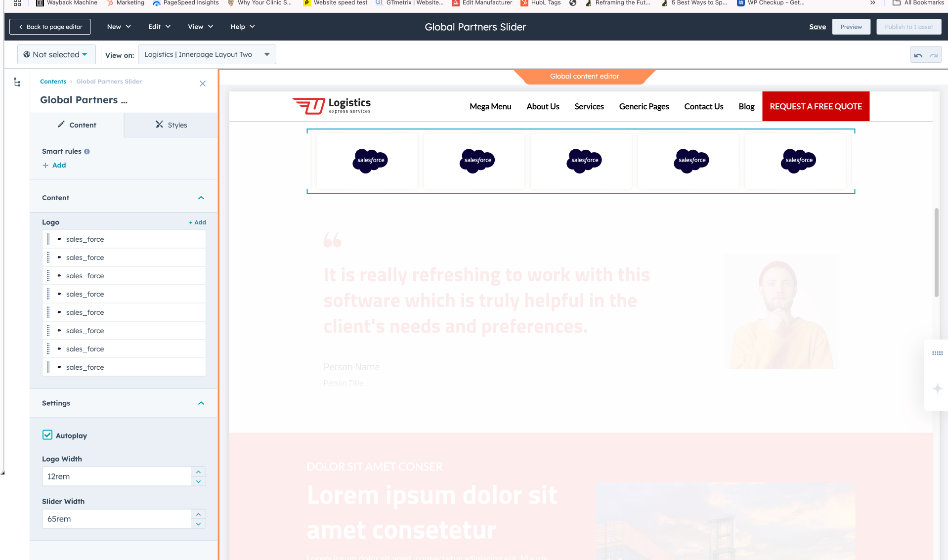Increase Logo Width with up stepper
This screenshot has width=948, height=560.
[x=198, y=472]
